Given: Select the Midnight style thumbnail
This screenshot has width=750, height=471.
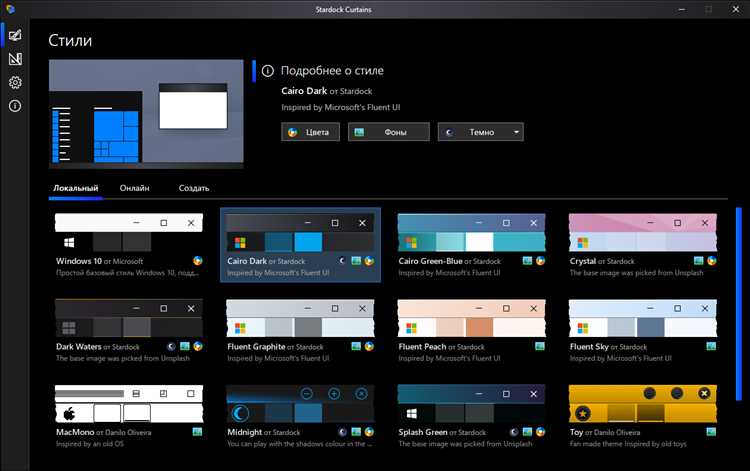Looking at the screenshot, I should click(x=300, y=404).
